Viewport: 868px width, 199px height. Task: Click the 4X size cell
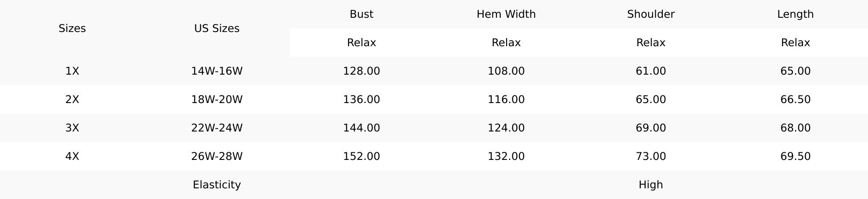(72, 156)
